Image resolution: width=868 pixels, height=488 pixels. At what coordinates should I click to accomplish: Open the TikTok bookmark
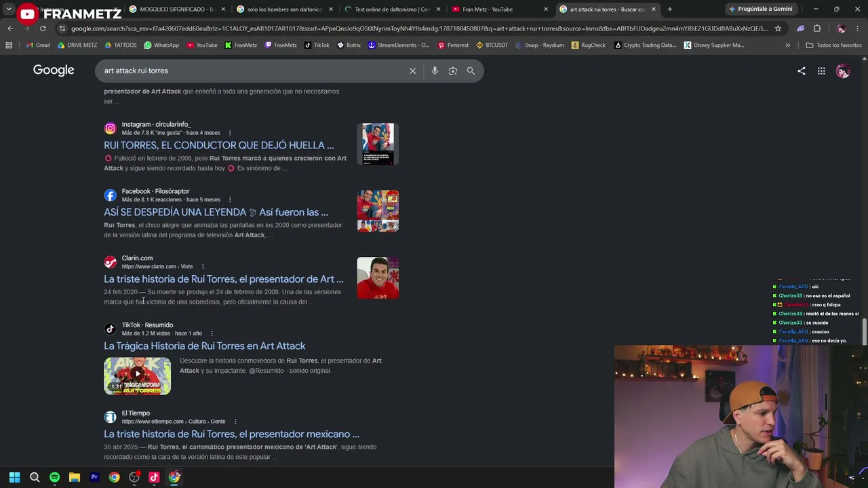(x=317, y=45)
